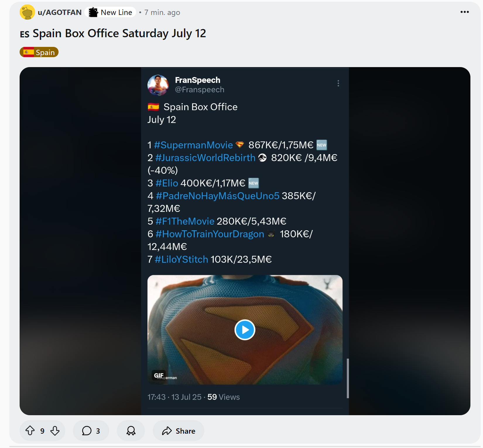
Task: Open u/AGOTFAN's avatar icon
Action: click(27, 12)
